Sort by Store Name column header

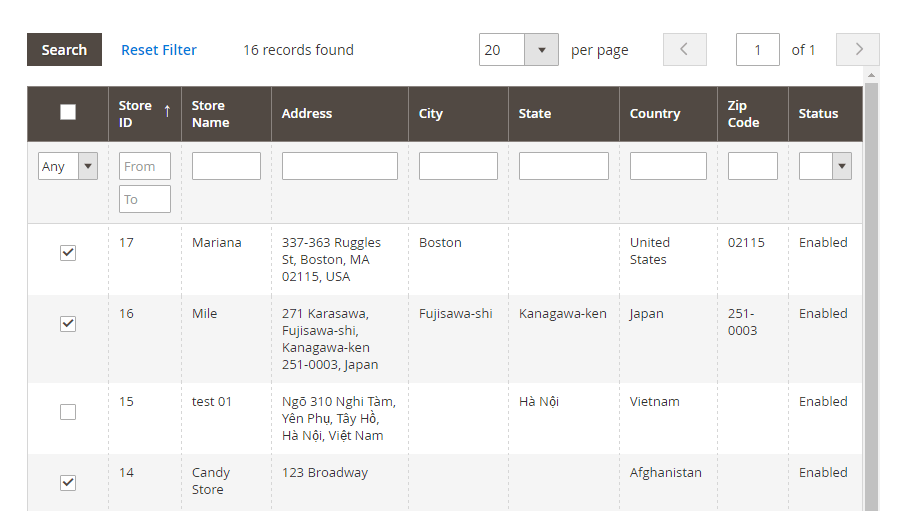point(210,114)
